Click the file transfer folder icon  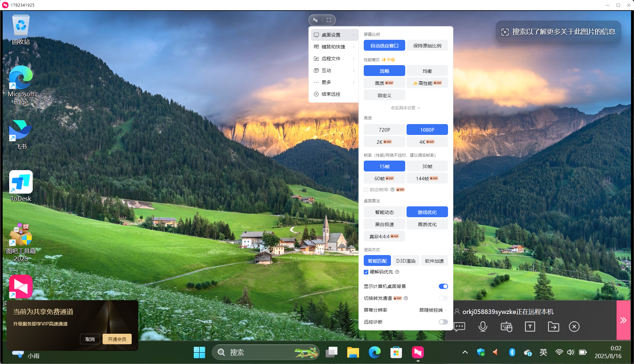[x=553, y=326]
